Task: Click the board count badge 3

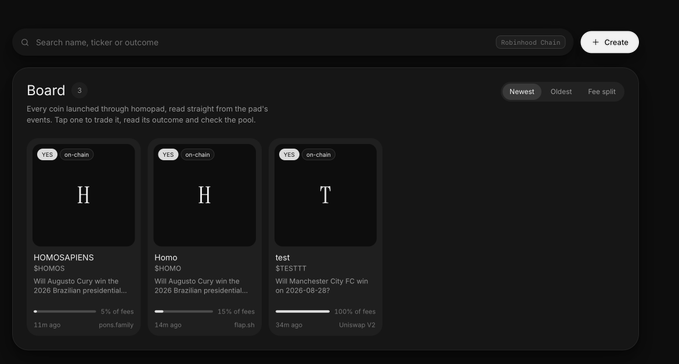Action: 79,90
